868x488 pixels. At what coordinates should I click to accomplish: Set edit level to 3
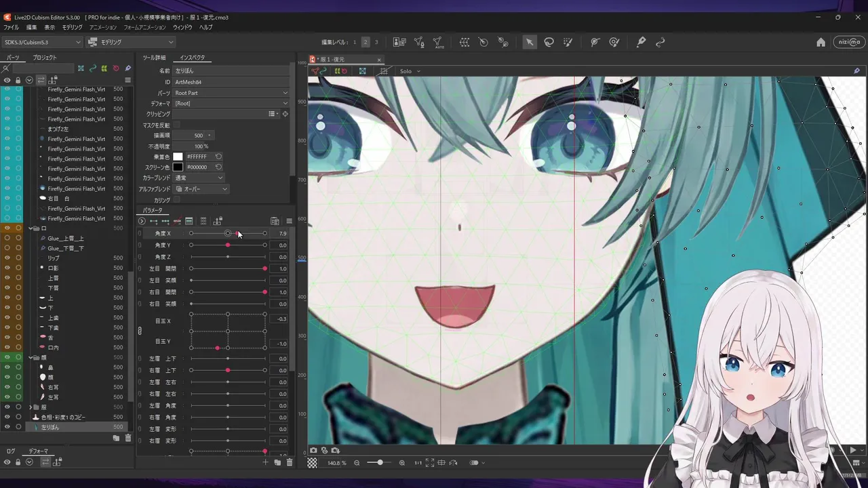pos(376,42)
